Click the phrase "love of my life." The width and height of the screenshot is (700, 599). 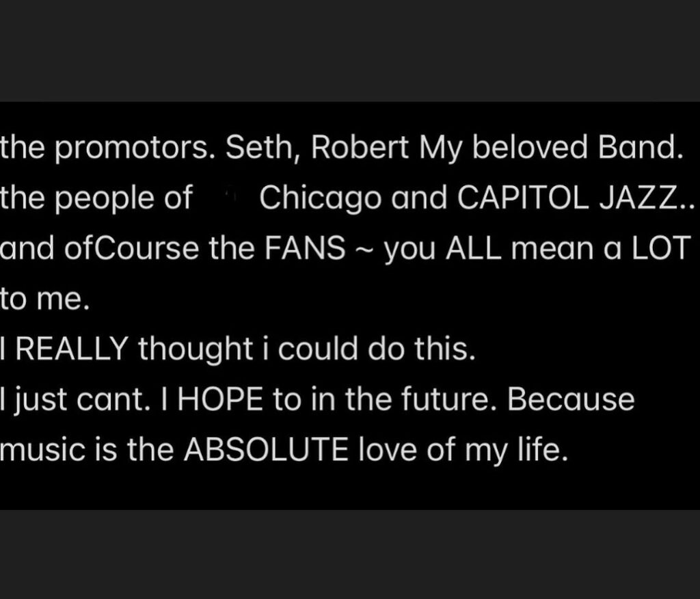(x=463, y=450)
